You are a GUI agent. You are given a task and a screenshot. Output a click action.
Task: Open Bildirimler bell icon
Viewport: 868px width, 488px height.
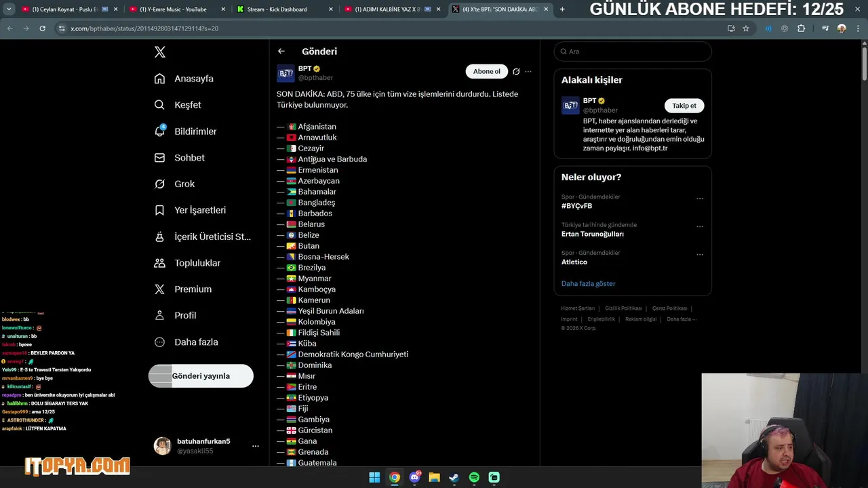pos(159,131)
